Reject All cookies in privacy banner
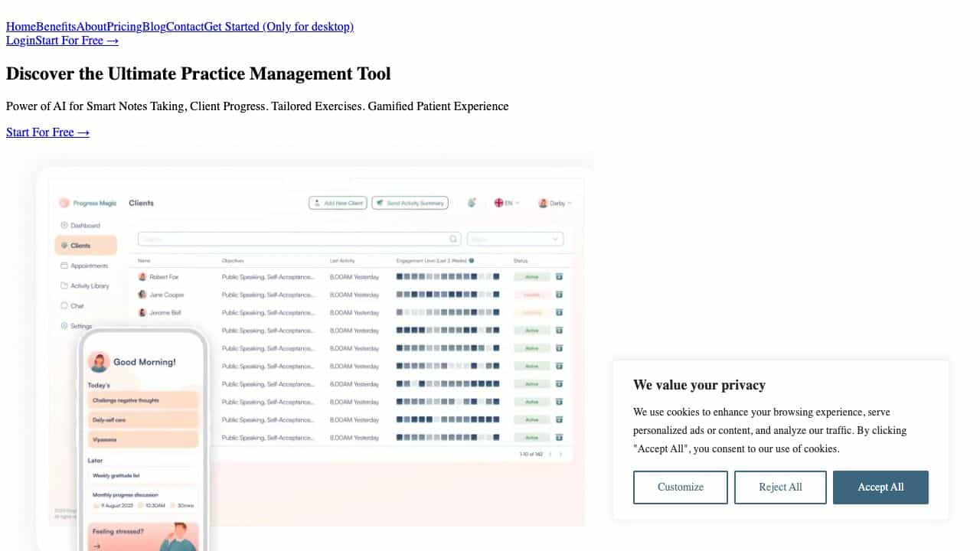The width and height of the screenshot is (980, 551). pyautogui.click(x=780, y=487)
